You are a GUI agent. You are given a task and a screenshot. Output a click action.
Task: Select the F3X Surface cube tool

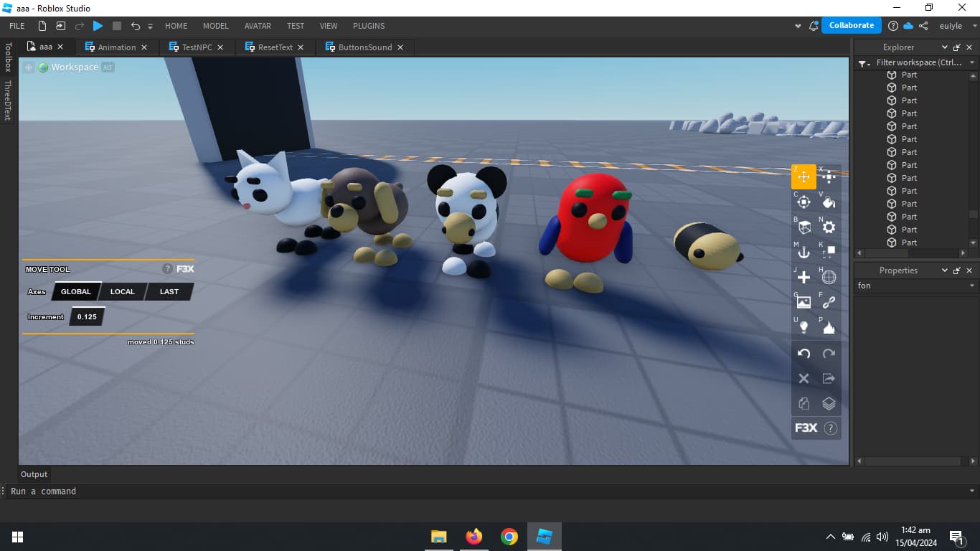[x=804, y=227]
